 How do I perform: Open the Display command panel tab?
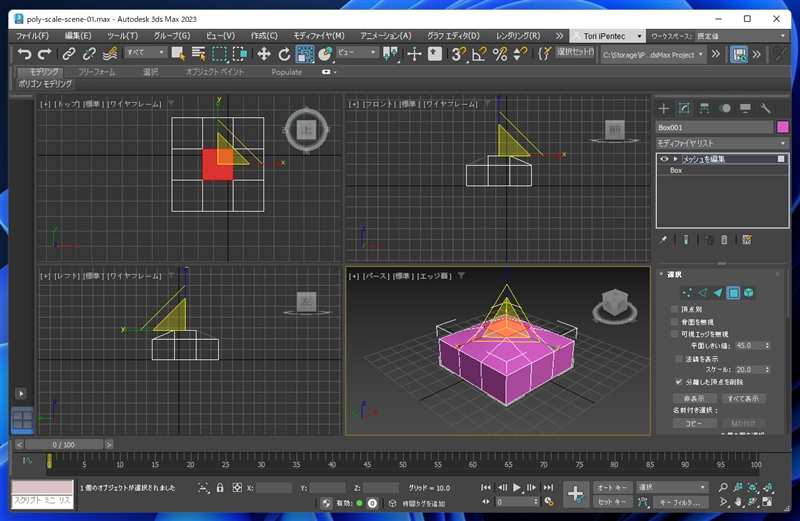point(745,108)
